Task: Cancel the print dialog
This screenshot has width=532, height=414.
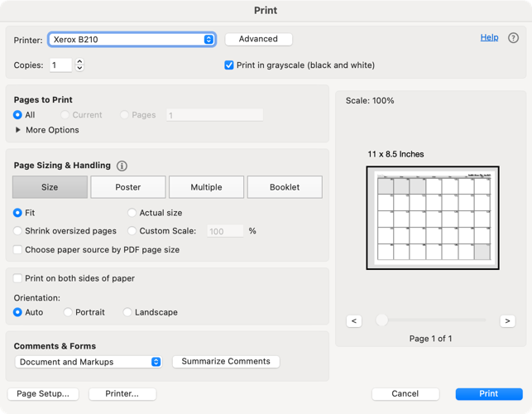Action: click(405, 394)
